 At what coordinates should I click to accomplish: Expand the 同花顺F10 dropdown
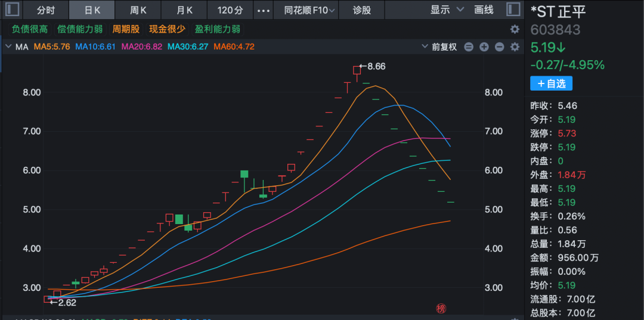point(309,10)
